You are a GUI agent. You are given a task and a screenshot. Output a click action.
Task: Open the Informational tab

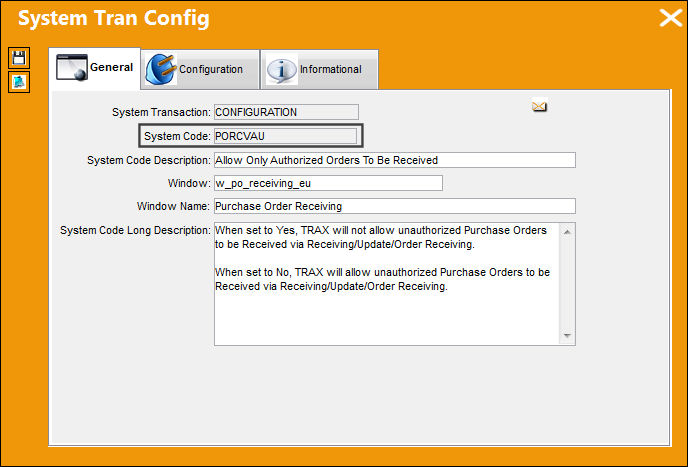point(319,69)
